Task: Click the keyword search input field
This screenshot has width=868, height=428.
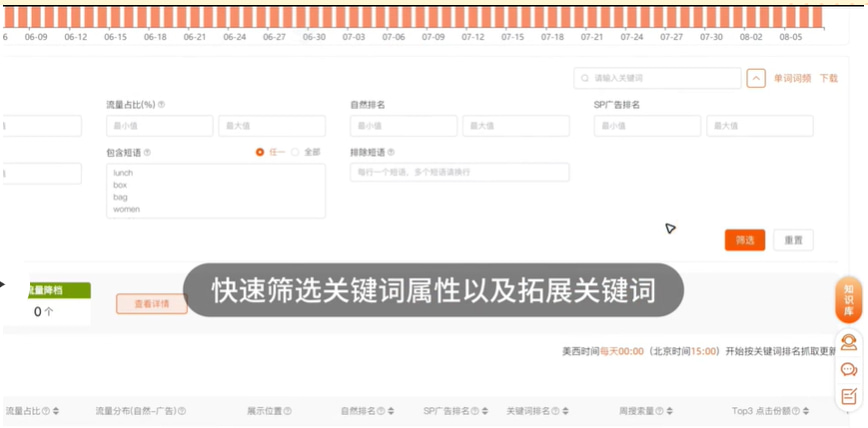Action: 657,79
